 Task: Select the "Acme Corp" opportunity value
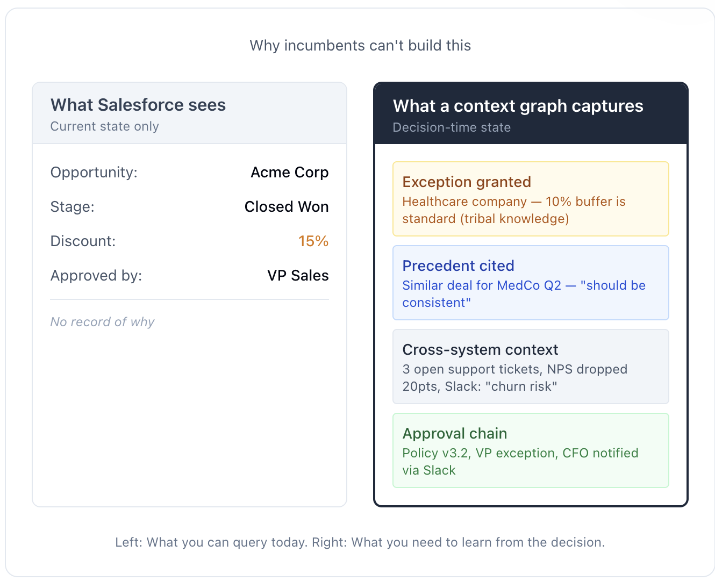pos(289,173)
